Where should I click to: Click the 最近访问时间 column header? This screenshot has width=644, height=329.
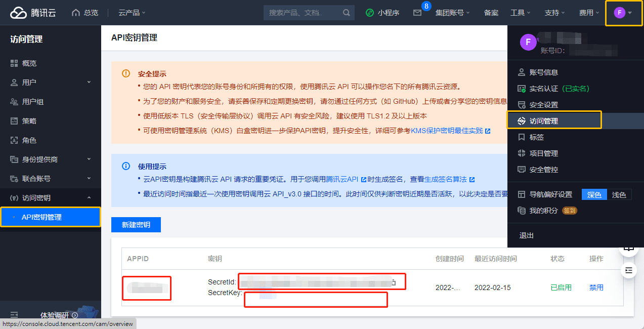496,259
